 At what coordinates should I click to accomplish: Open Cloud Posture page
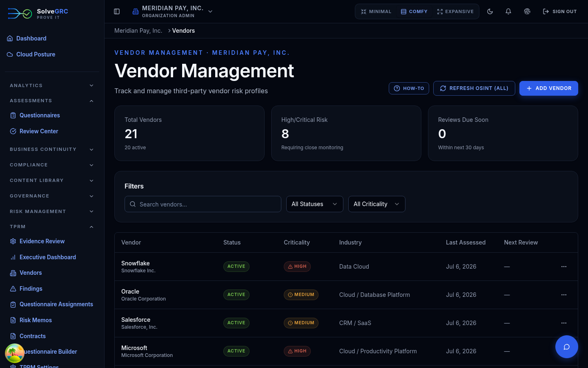click(x=36, y=54)
